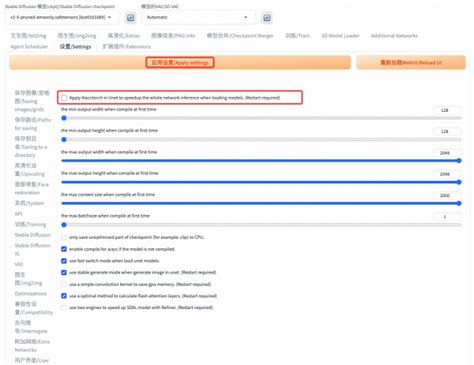
Task: Focus the max output width value field
Action: (x=447, y=153)
